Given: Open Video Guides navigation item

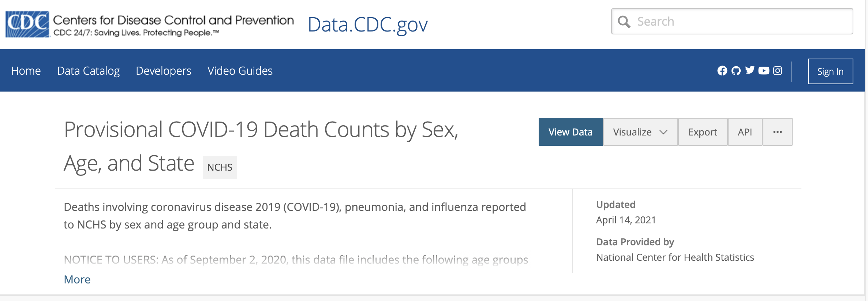Looking at the screenshot, I should 240,71.
